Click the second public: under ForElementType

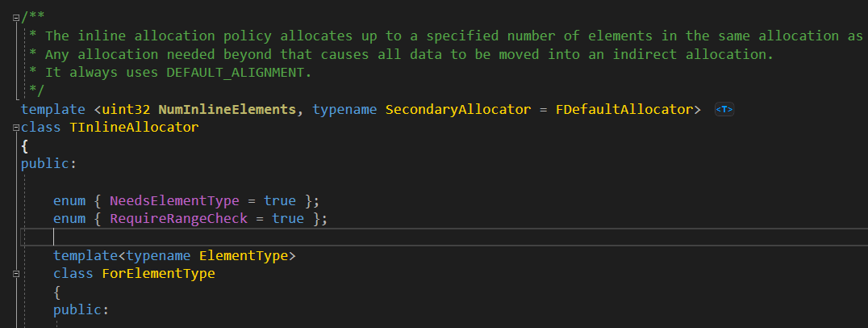pos(81,310)
